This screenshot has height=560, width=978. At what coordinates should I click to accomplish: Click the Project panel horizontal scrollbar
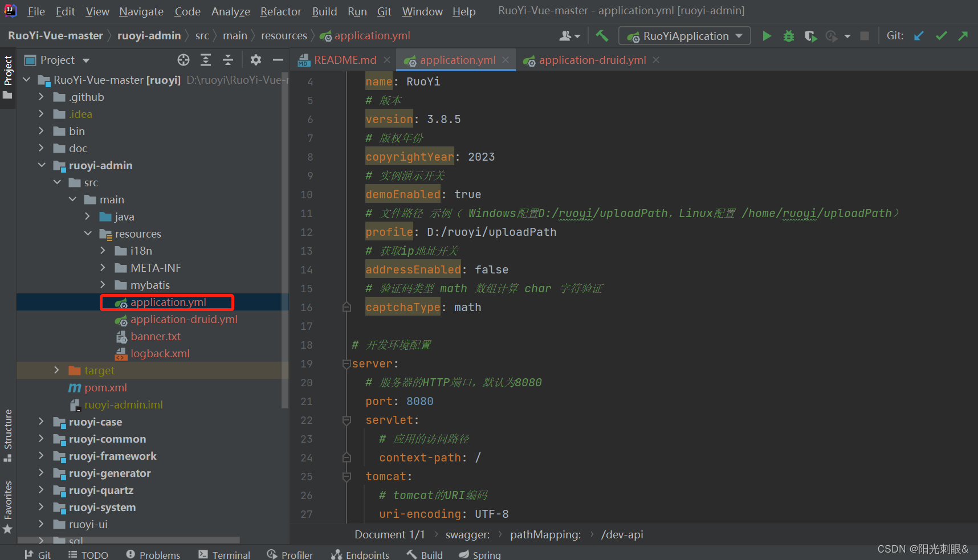tap(129, 540)
